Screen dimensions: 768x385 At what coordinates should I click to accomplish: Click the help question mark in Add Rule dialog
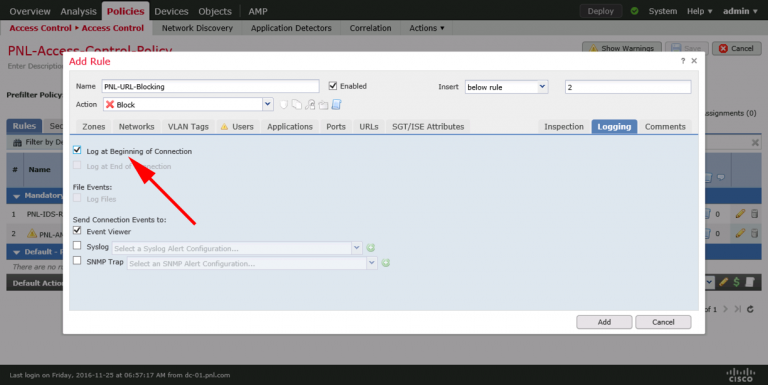click(x=683, y=61)
